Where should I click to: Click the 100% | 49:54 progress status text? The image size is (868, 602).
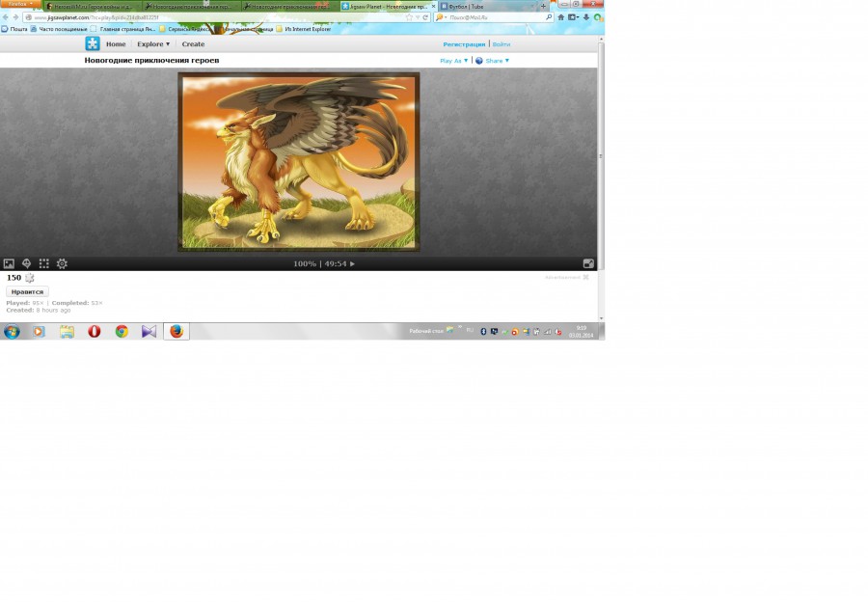320,263
